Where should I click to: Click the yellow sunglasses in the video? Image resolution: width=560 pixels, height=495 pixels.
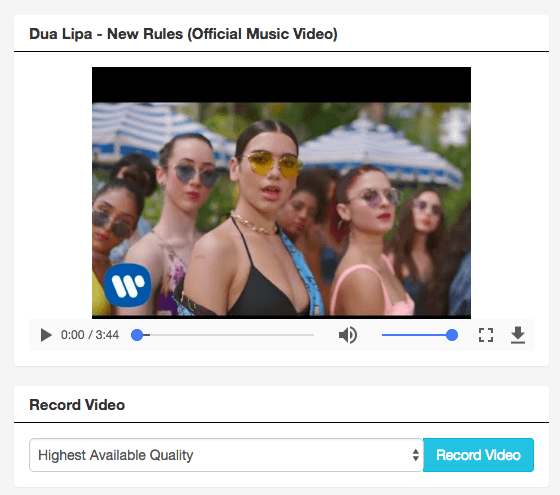pyautogui.click(x=272, y=164)
